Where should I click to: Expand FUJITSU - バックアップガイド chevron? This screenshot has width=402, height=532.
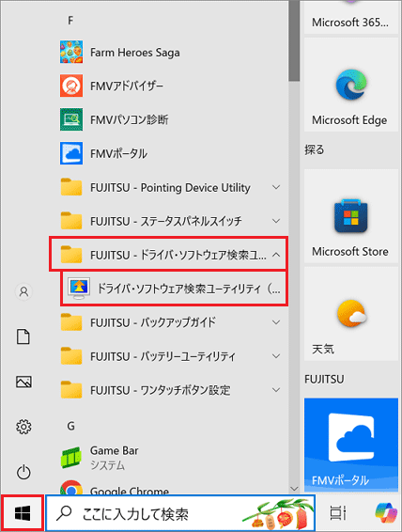[x=276, y=322]
